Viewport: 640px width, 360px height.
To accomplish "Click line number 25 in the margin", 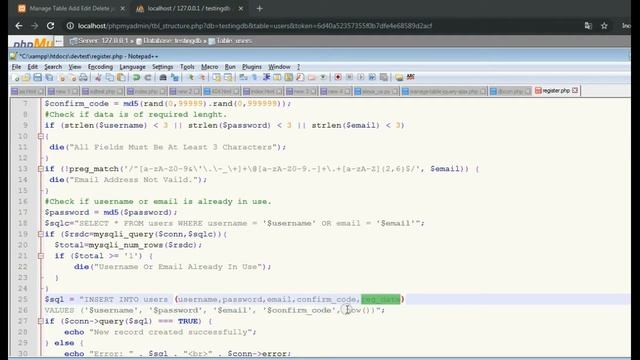I will pos(23,300).
